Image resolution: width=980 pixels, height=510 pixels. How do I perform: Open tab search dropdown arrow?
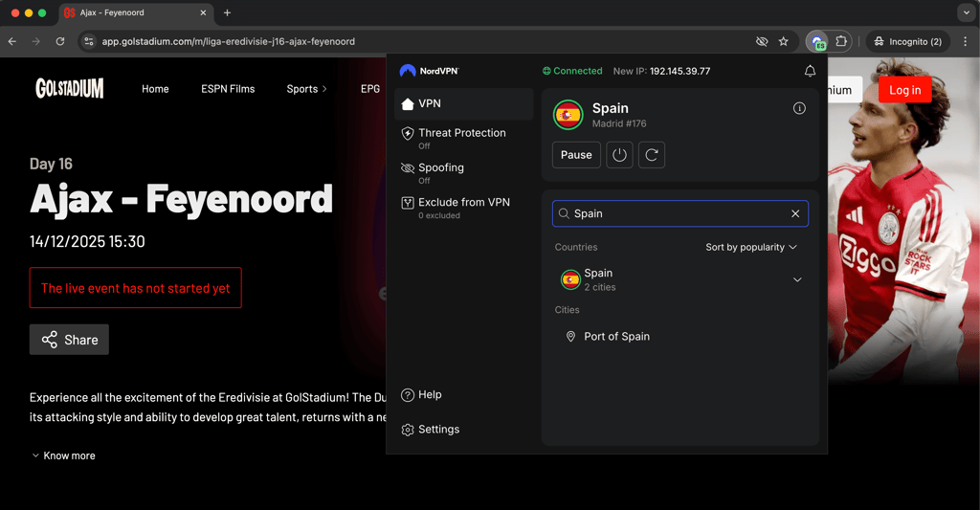point(966,12)
